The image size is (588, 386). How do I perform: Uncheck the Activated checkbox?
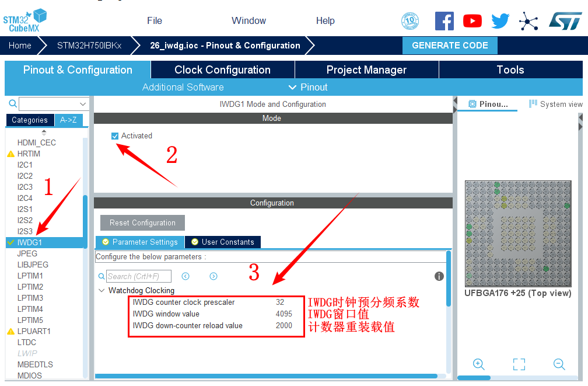pos(115,136)
